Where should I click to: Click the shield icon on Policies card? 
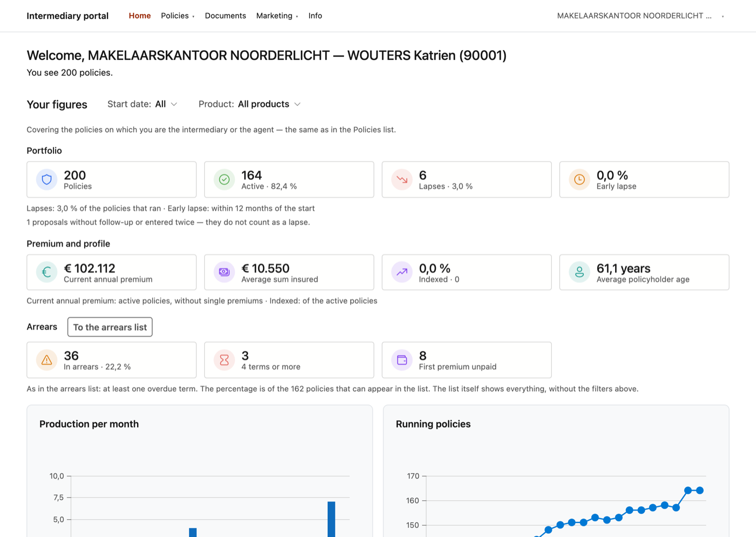[x=47, y=180]
